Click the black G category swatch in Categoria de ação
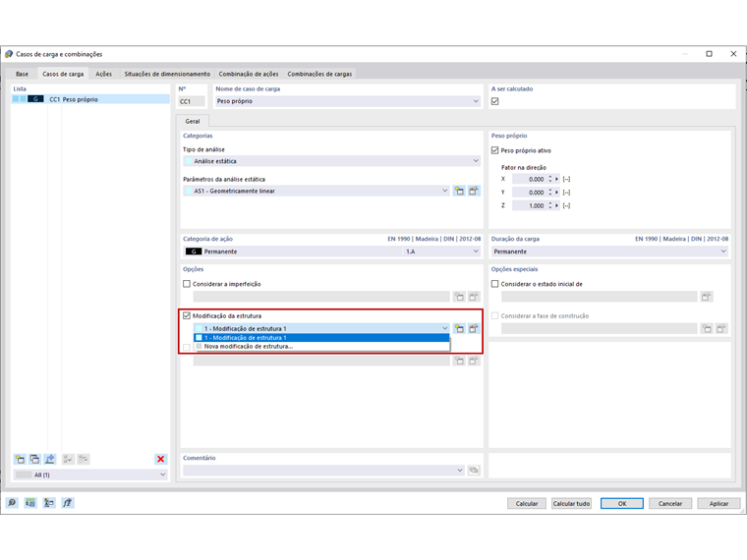Screen dimensions: 747x560 point(194,252)
